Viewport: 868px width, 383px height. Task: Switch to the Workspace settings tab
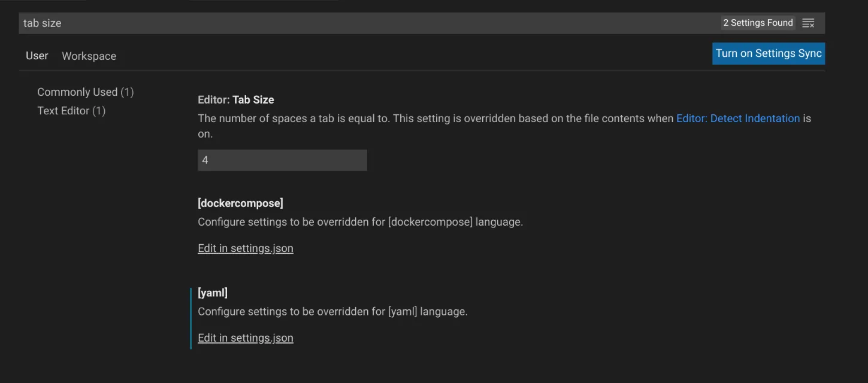[x=89, y=56]
